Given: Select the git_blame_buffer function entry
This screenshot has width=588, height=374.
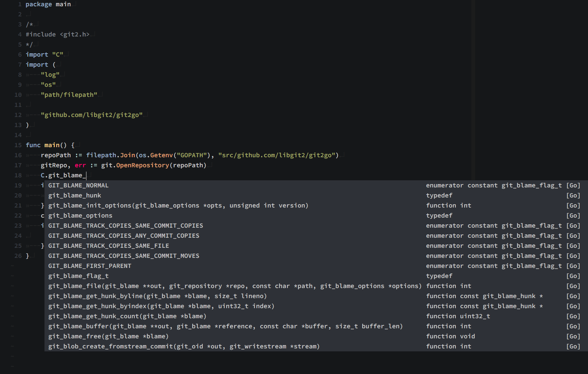Looking at the screenshot, I should 168,326.
